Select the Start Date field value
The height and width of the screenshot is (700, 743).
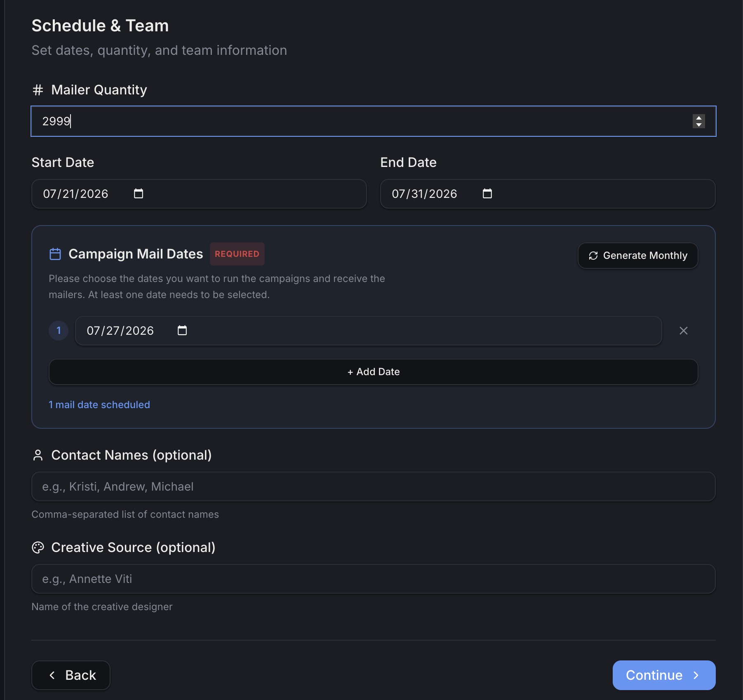pos(76,194)
